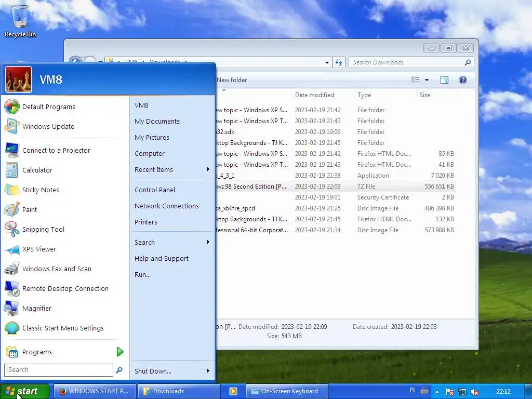Click the VM8 user chess picture
Screen dimensions: 532x399
(19, 79)
